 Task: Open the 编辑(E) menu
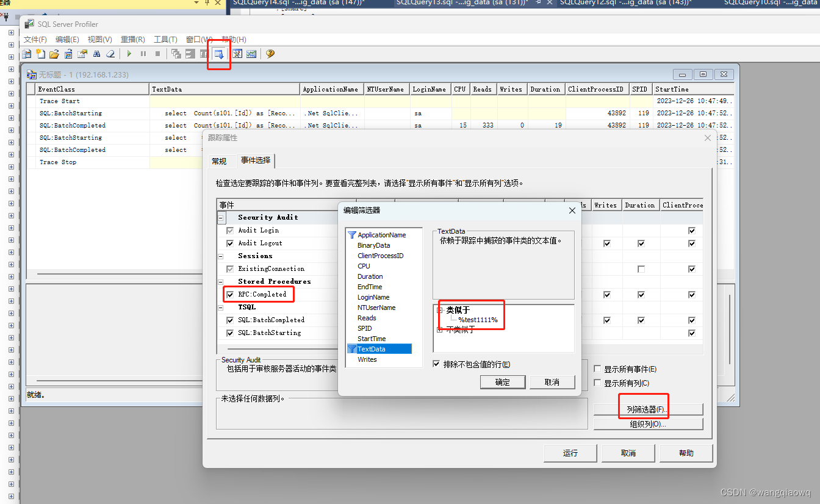tap(67, 39)
